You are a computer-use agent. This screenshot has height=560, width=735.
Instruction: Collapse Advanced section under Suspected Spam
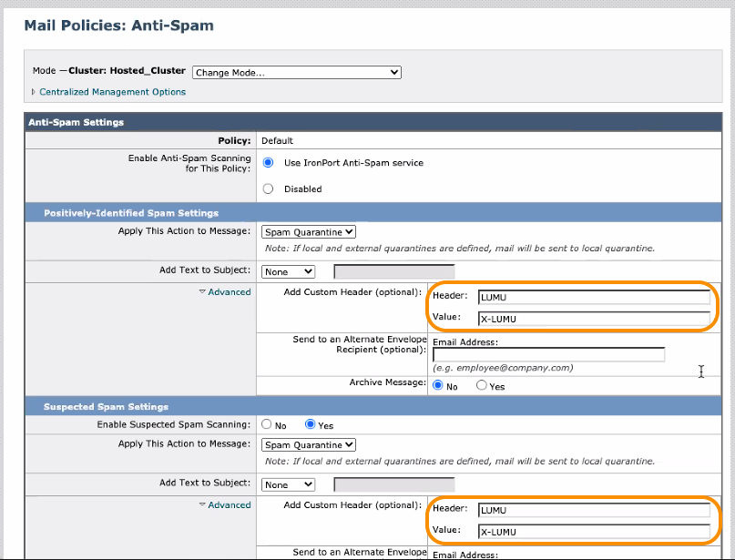pyautogui.click(x=225, y=505)
